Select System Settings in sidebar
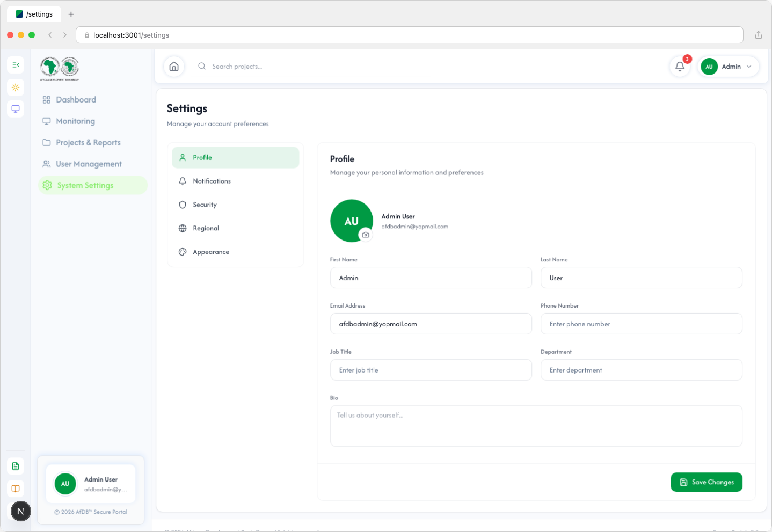 (x=92, y=185)
